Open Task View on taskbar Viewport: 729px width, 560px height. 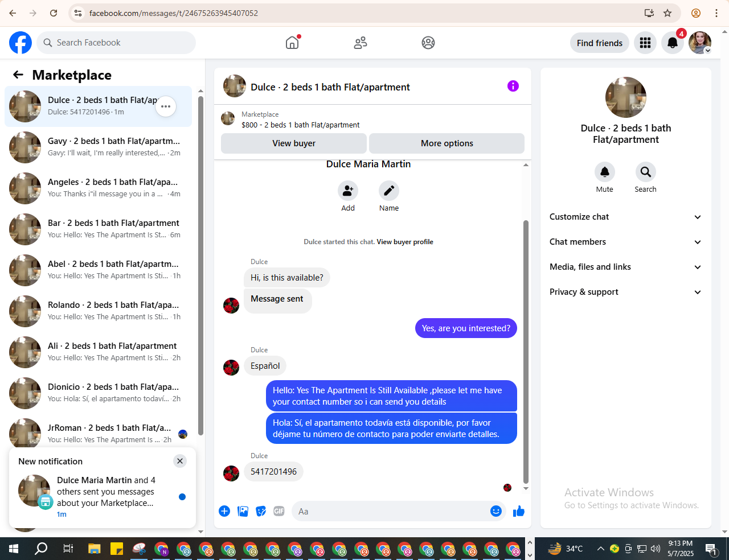tap(68, 549)
